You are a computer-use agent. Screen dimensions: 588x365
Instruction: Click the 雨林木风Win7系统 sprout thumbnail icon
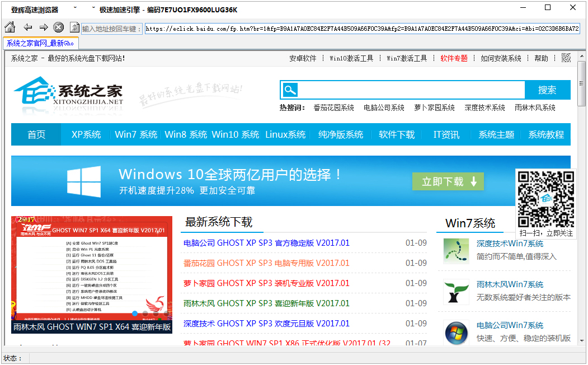455,292
